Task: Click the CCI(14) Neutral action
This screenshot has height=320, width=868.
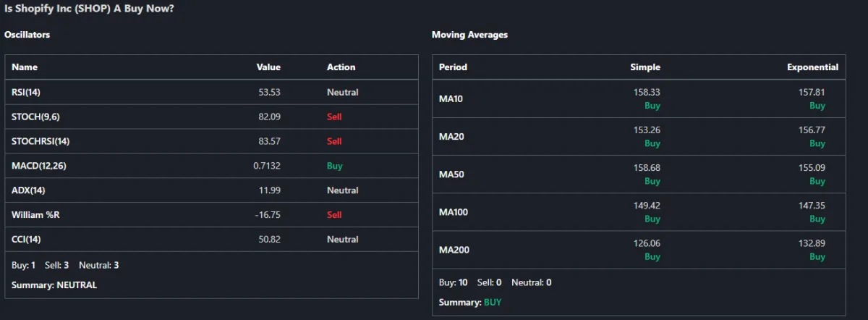Action: click(x=342, y=240)
